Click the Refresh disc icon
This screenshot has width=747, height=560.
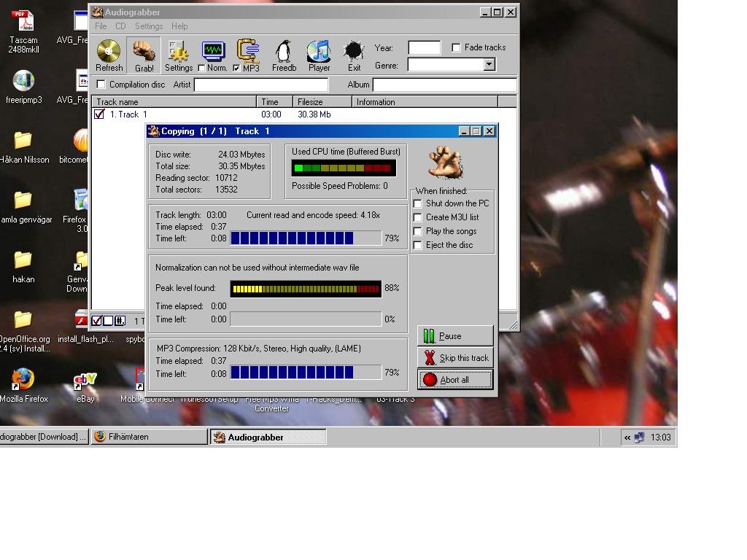(109, 51)
